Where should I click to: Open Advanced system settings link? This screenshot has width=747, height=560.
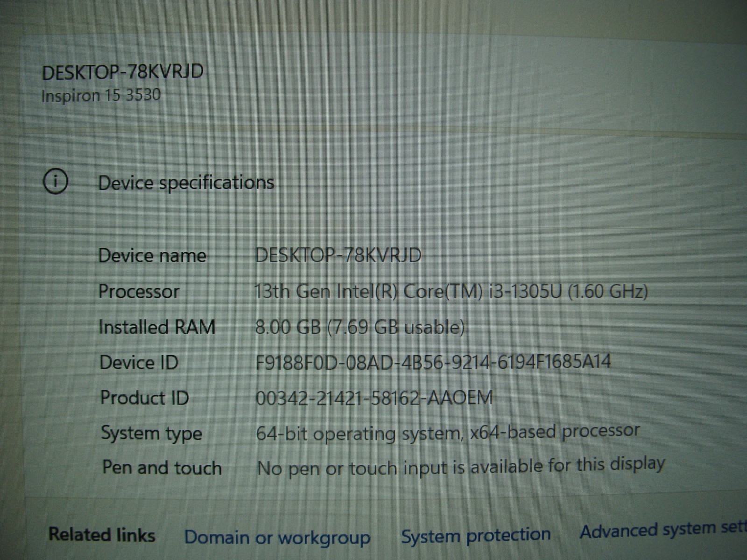click(x=663, y=530)
